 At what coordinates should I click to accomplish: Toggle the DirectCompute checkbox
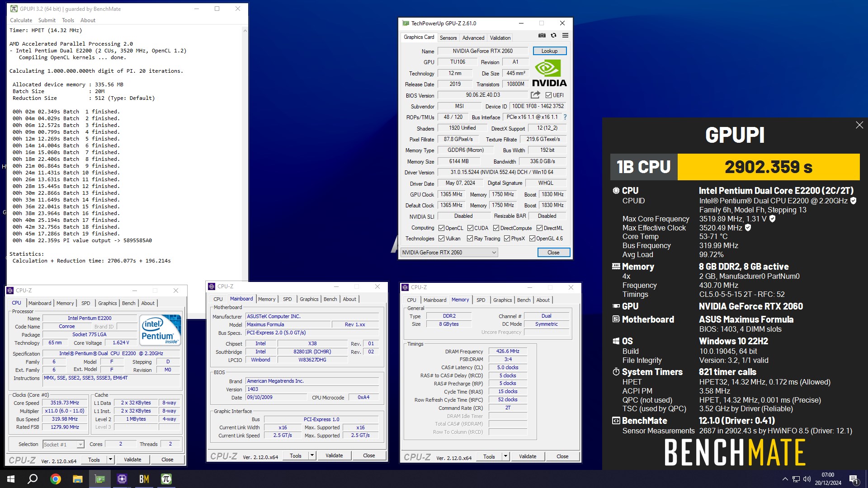click(496, 228)
